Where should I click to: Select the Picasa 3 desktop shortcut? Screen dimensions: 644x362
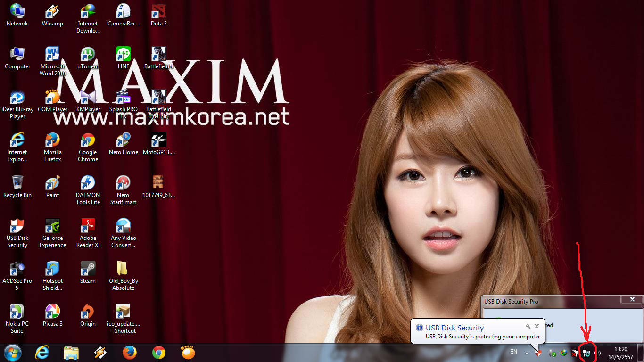pos(53,315)
